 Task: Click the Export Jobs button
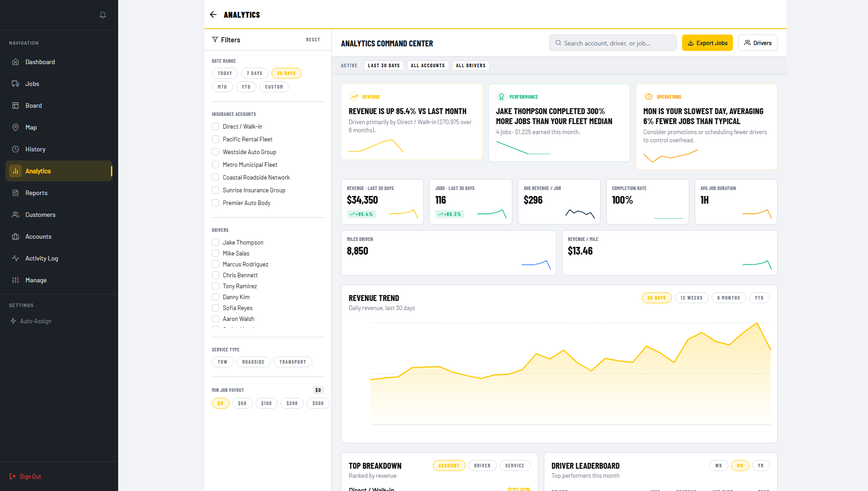(707, 43)
